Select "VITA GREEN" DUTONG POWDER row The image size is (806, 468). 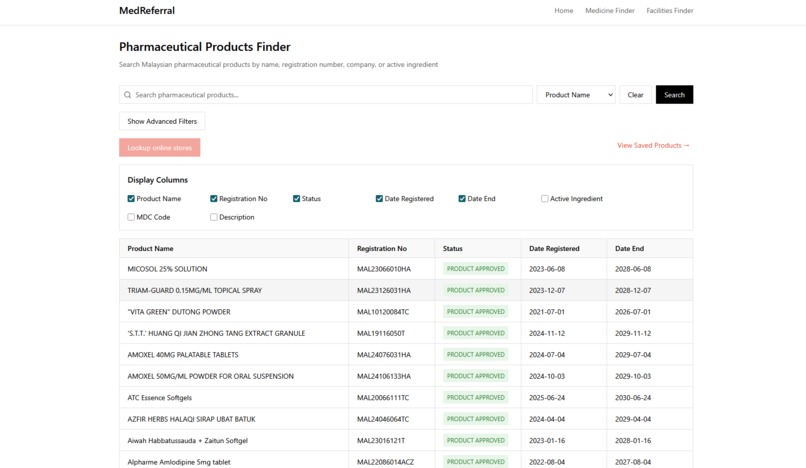tap(406, 312)
